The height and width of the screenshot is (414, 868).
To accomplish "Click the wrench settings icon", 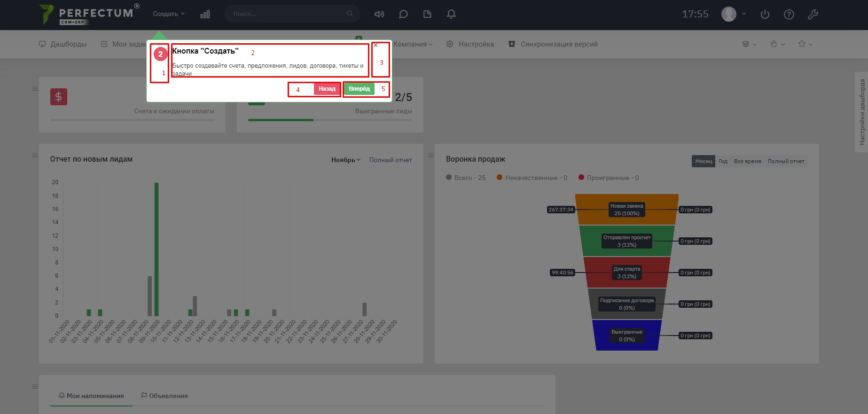I will 813,14.
